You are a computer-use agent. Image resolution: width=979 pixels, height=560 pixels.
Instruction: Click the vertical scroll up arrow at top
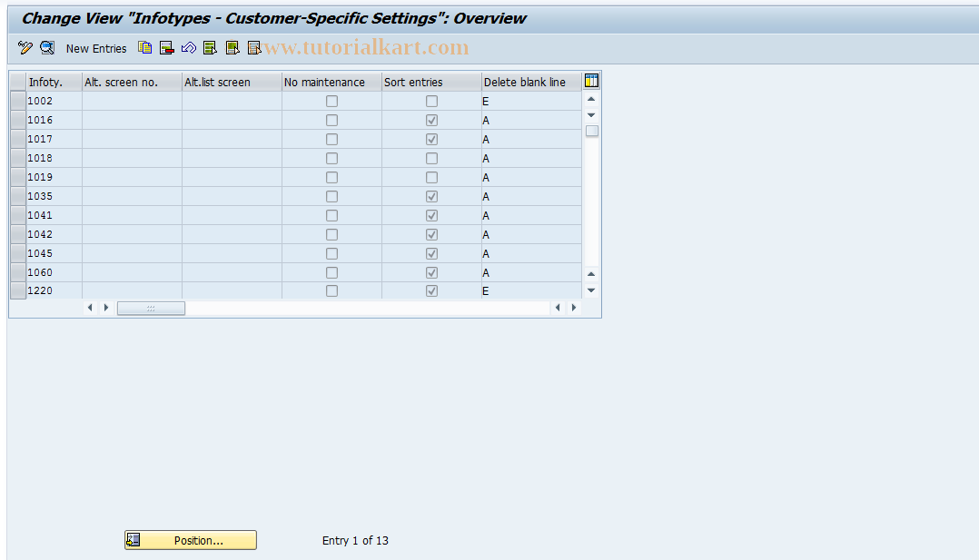[x=591, y=99]
